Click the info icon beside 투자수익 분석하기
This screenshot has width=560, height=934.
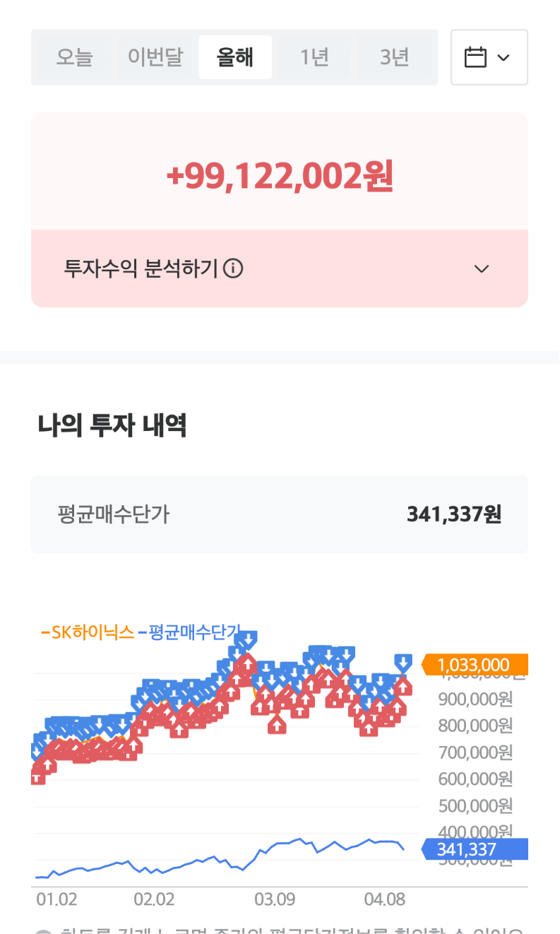click(x=233, y=268)
